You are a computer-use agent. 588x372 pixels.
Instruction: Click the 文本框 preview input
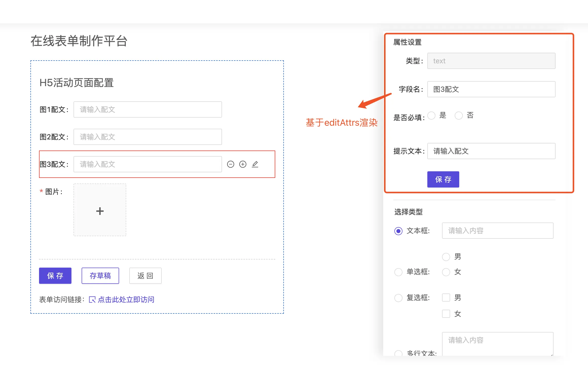coord(498,231)
